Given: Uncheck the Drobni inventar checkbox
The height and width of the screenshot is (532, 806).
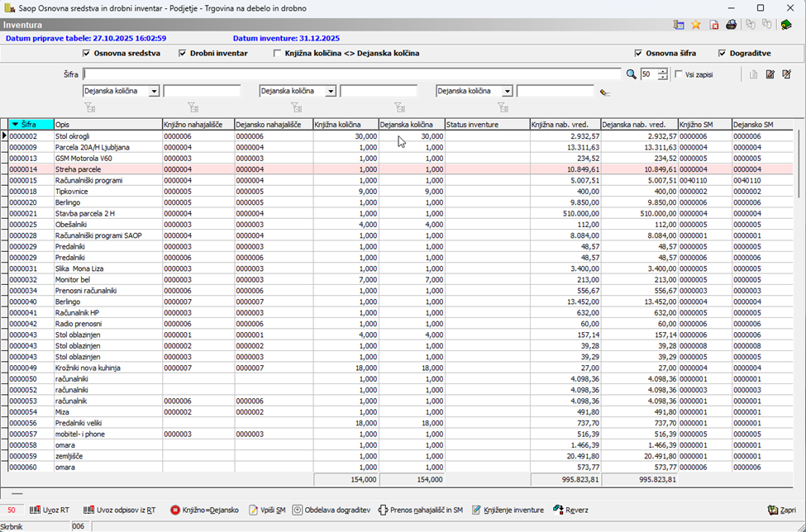Looking at the screenshot, I should [x=181, y=53].
